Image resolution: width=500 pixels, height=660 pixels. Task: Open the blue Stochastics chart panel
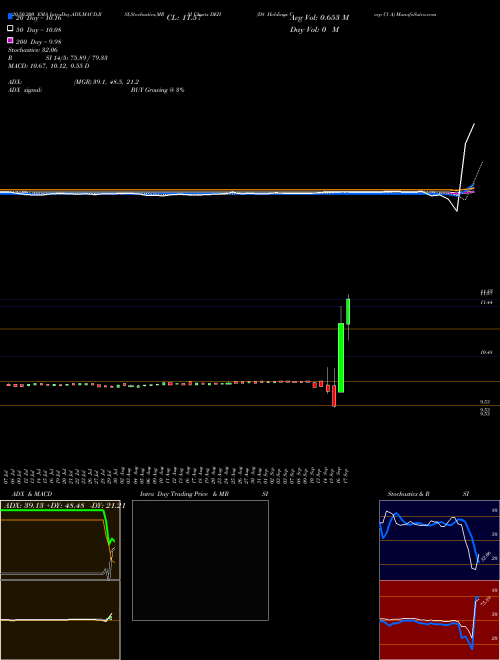pos(439,540)
